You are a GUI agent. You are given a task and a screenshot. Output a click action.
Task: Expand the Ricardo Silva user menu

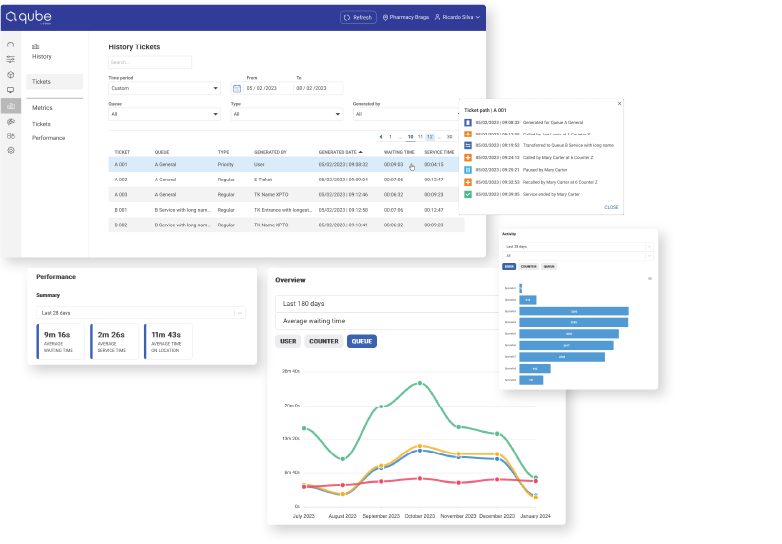458,17
